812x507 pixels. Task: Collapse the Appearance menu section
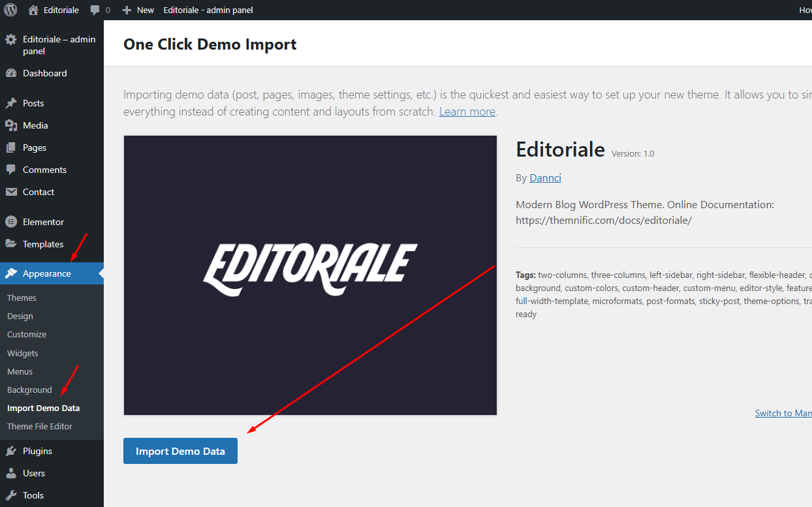click(x=47, y=273)
